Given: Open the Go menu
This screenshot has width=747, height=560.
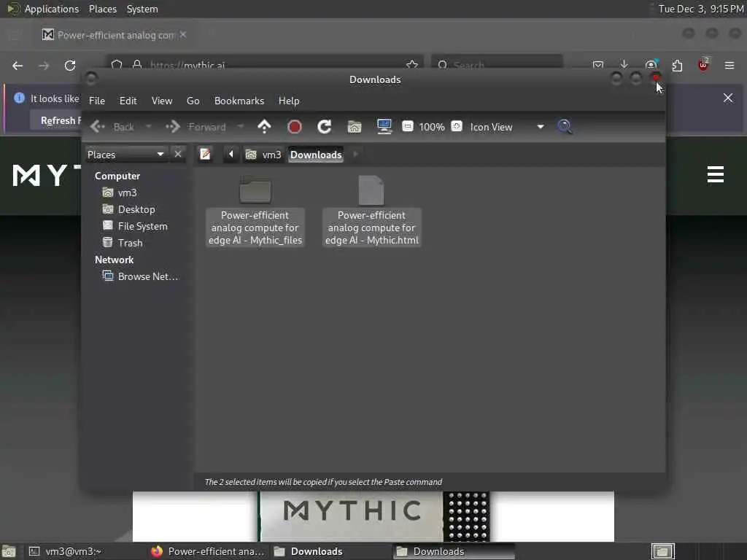Looking at the screenshot, I should click(193, 101).
